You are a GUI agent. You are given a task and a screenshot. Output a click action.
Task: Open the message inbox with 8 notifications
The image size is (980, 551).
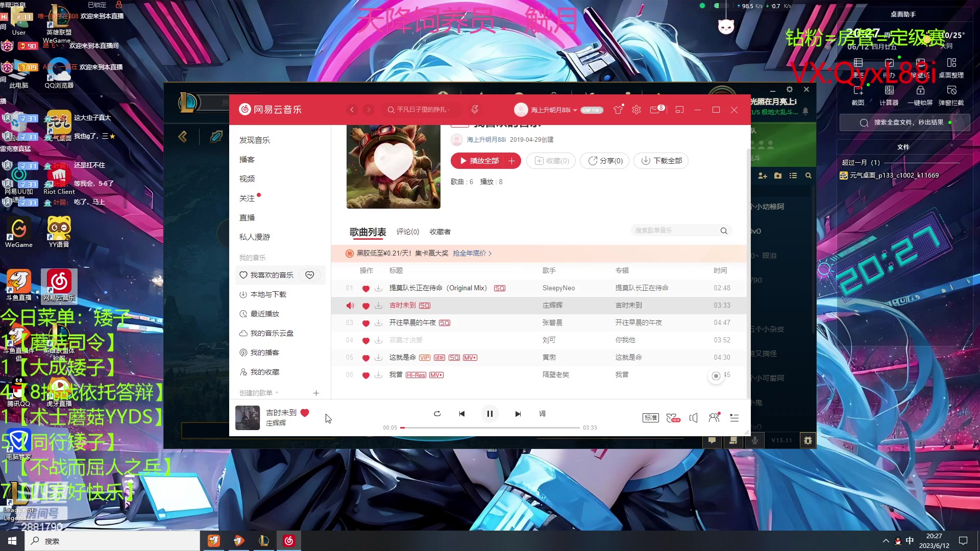coord(656,110)
